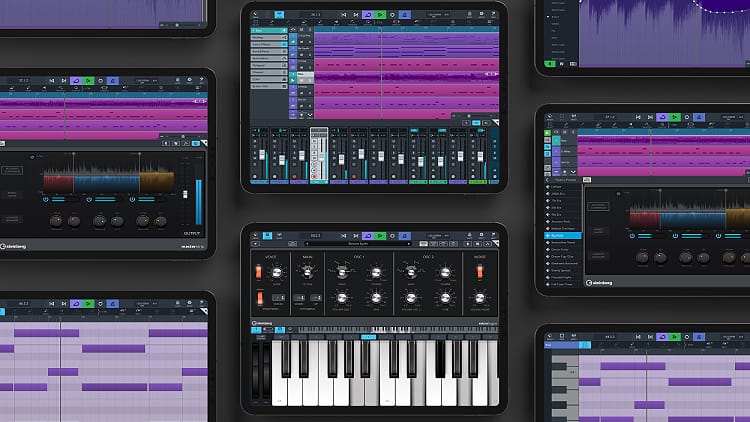Click the output fader on left compressor tablet
750x422 pixels.
185,194
